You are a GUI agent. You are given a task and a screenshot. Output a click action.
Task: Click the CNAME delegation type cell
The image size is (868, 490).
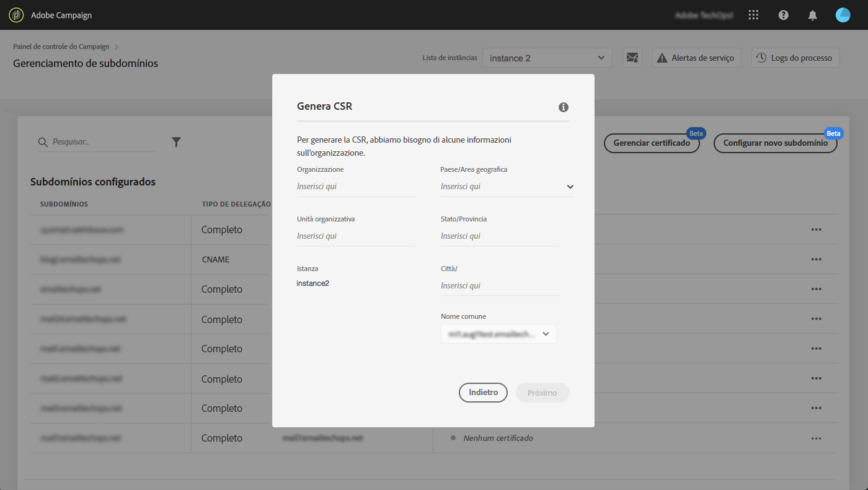(215, 259)
